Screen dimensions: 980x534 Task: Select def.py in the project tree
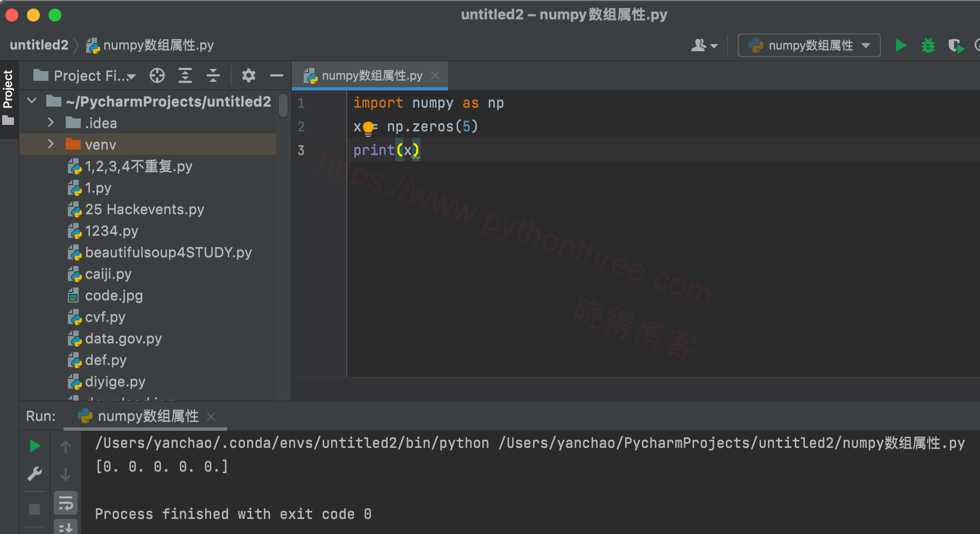106,360
